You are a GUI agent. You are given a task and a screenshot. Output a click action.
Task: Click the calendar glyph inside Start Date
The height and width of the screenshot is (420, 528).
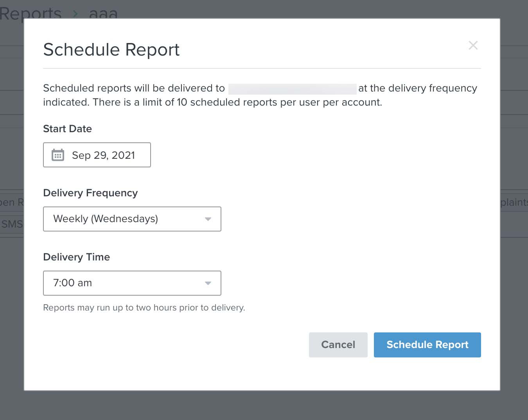(x=58, y=155)
